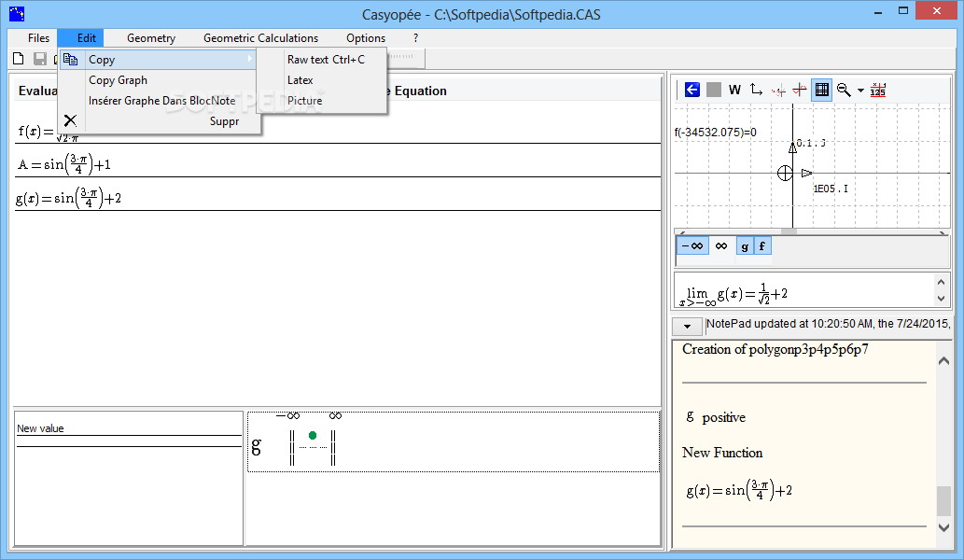This screenshot has width=964, height=560.
Task: Click the axes arrows icon in graph toolbar
Action: pos(756,90)
